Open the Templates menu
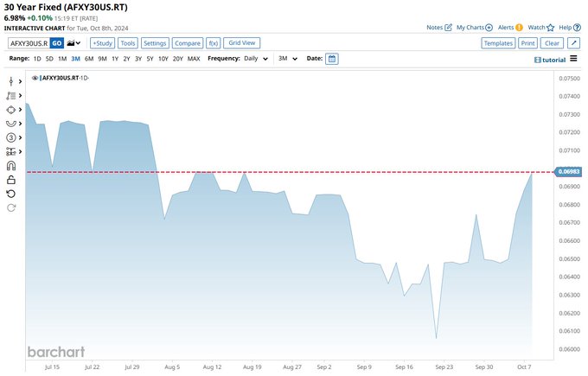The width and height of the screenshot is (588, 376). 498,43
